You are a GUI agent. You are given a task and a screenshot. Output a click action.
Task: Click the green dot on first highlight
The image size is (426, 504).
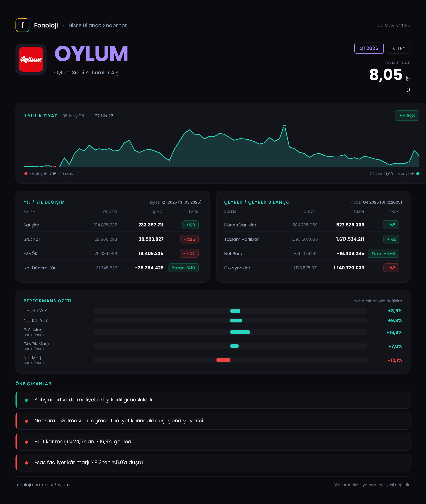pos(26,400)
